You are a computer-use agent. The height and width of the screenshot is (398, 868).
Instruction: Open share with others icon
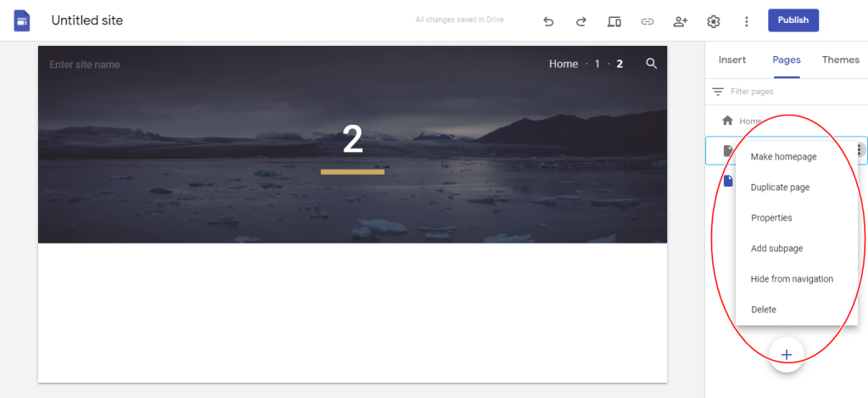pos(681,21)
